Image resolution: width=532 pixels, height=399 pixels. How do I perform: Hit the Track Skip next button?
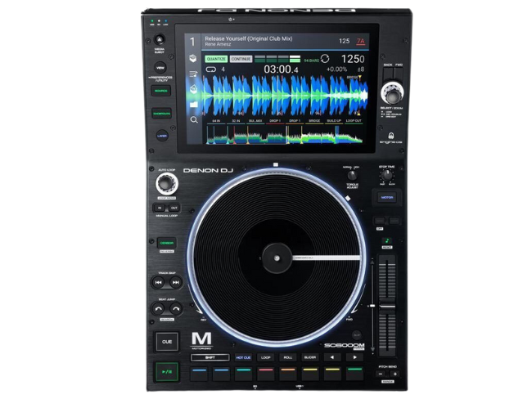[175, 282]
